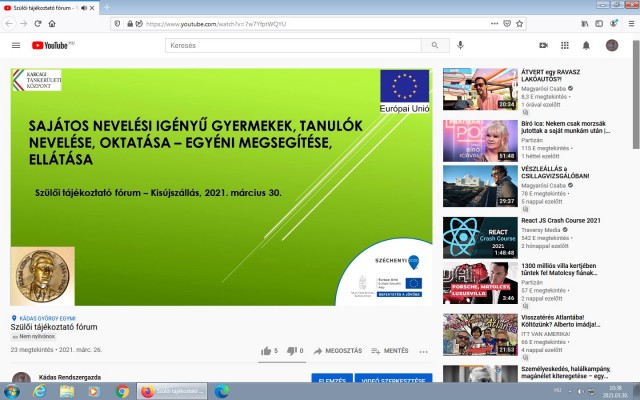Image resolution: width=640 pixels, height=400 pixels.
Task: Open the account avatar menu
Action: pos(612,45)
